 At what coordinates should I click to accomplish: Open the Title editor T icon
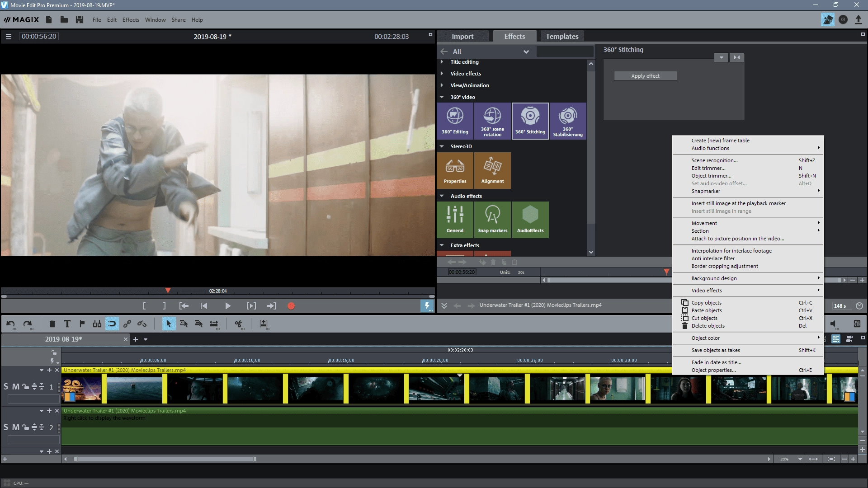point(67,324)
